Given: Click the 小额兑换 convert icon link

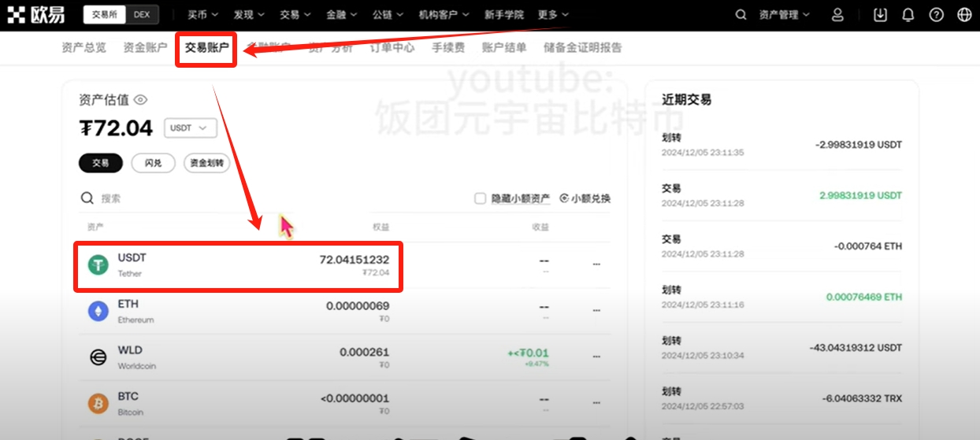Looking at the screenshot, I should point(585,198).
